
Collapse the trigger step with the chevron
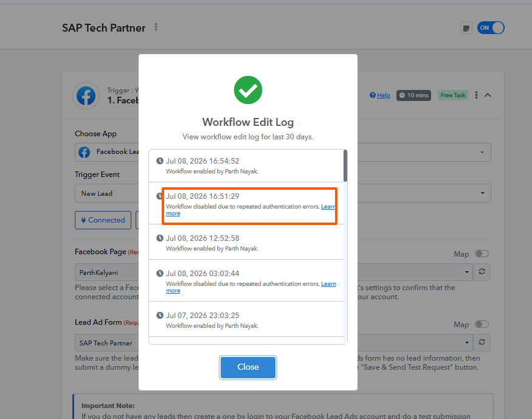pos(488,95)
